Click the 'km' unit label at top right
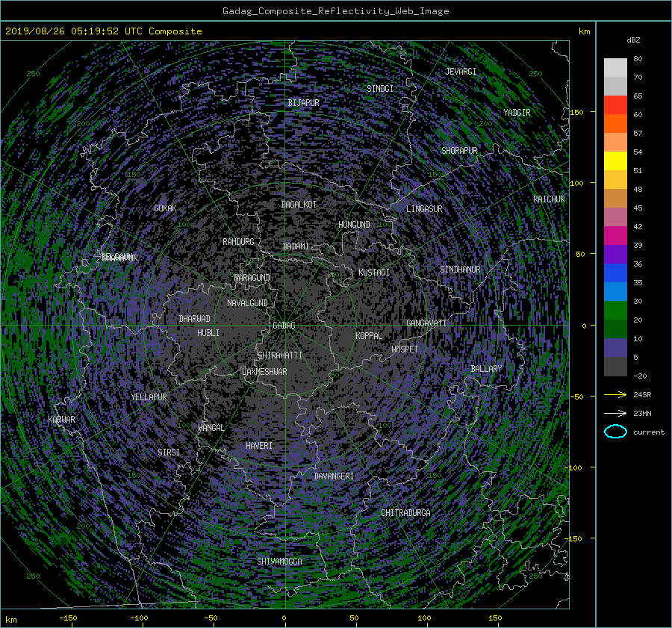This screenshot has width=672, height=628. pos(585,31)
